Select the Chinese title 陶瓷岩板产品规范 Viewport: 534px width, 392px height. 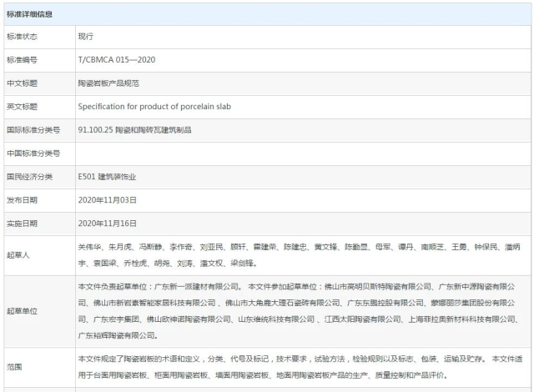(109, 83)
